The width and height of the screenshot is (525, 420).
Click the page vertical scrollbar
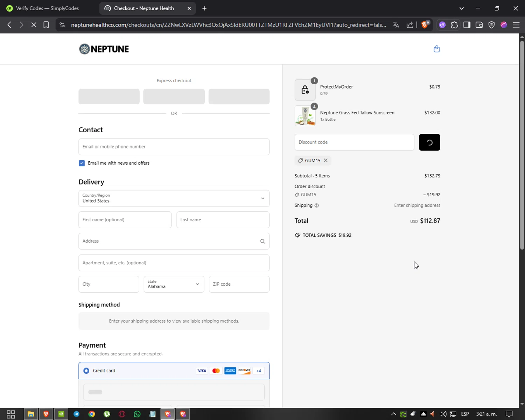pos(522,145)
